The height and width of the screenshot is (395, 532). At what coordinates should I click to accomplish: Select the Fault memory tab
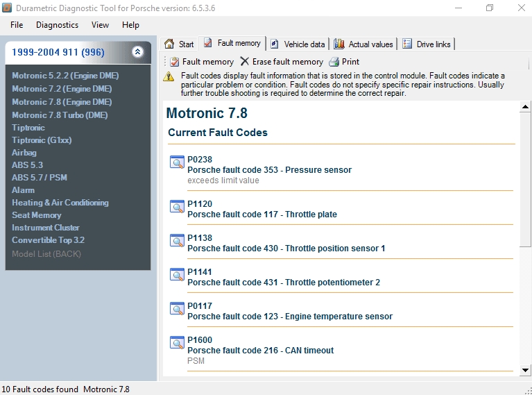tap(232, 43)
